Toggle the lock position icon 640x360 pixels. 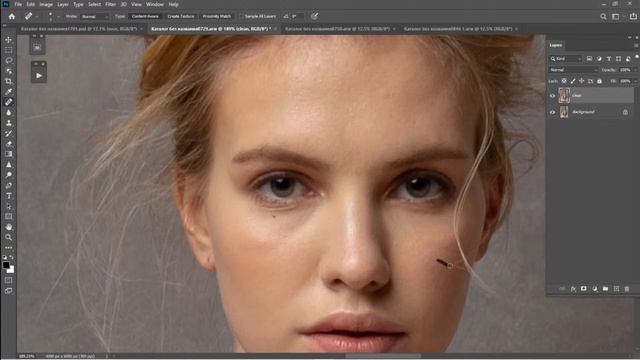[x=582, y=81]
